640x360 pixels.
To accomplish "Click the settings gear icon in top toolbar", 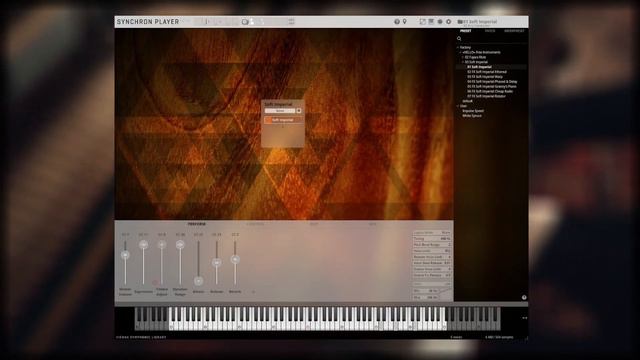I will (x=448, y=22).
